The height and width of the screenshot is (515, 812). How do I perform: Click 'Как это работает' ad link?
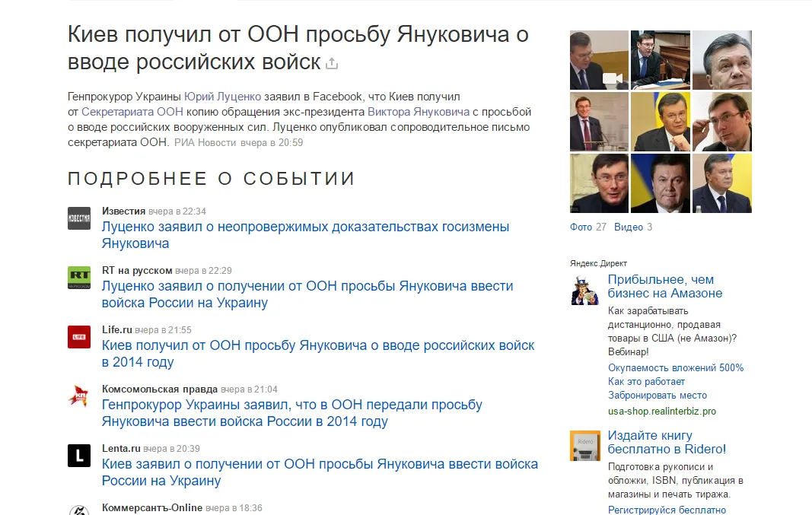coord(646,381)
